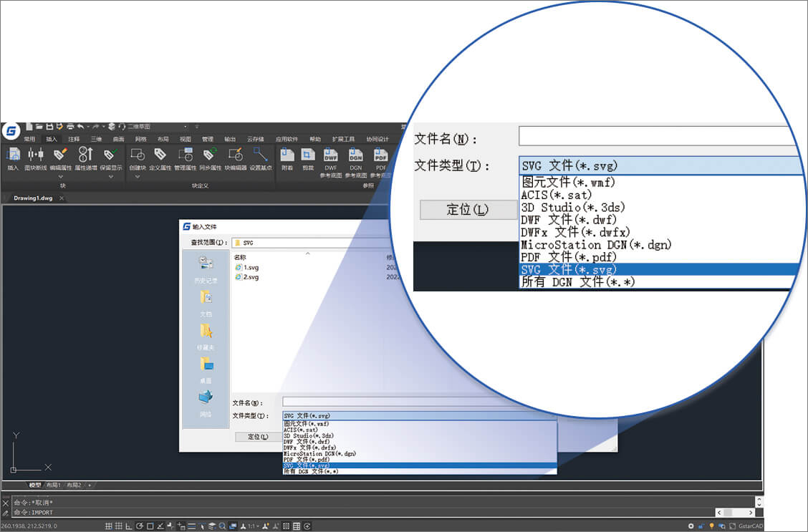Click the GstarCAD label in status bar

(750, 526)
